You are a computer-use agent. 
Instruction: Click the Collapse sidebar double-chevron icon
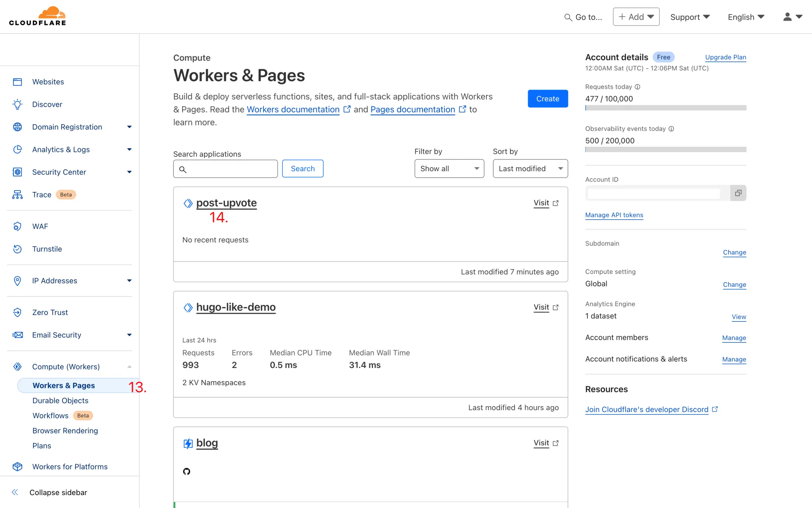point(15,492)
